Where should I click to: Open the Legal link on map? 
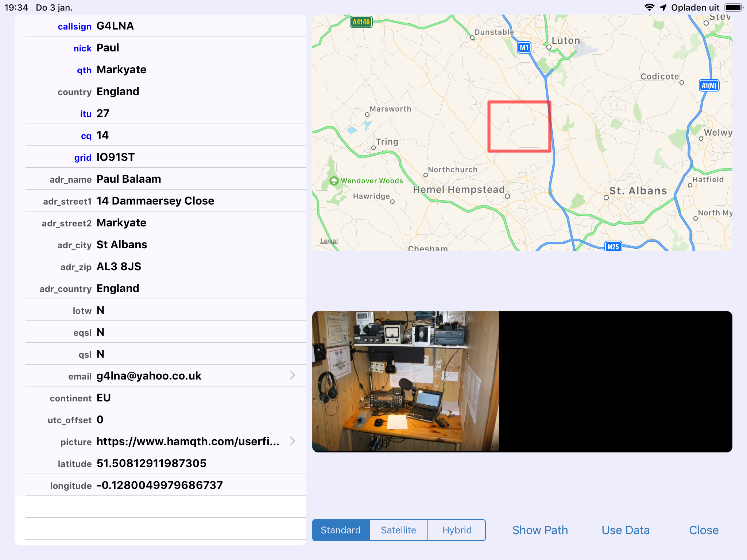329,241
